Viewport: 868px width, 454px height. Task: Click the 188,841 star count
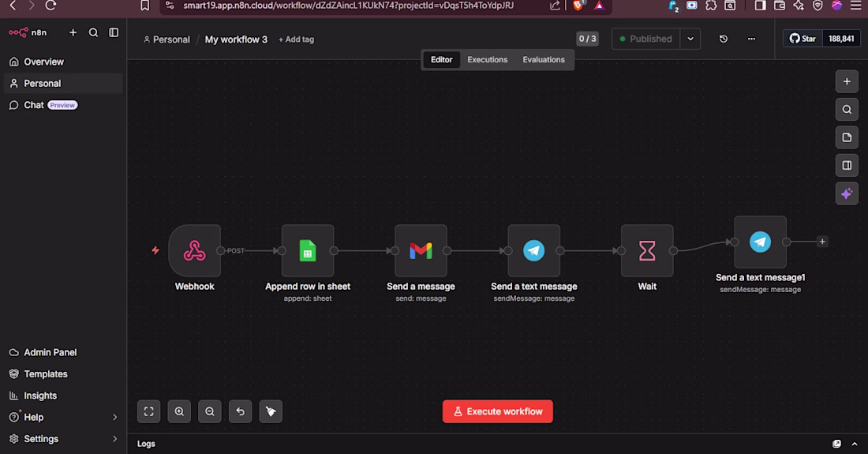841,39
